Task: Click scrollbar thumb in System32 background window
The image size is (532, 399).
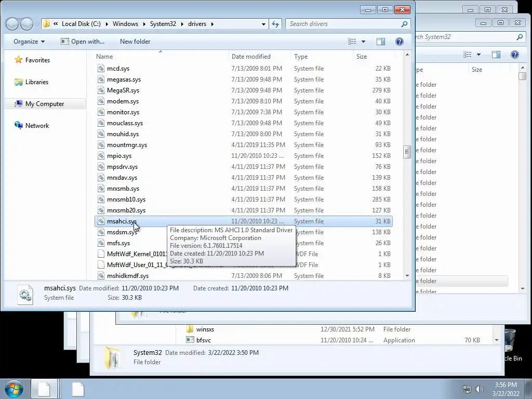Action: [523, 76]
